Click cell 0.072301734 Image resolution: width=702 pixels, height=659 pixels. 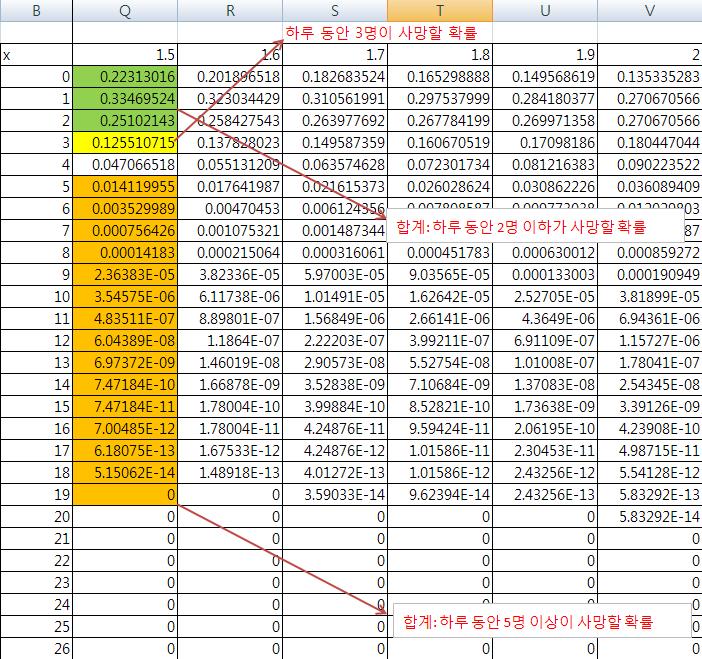(440, 165)
